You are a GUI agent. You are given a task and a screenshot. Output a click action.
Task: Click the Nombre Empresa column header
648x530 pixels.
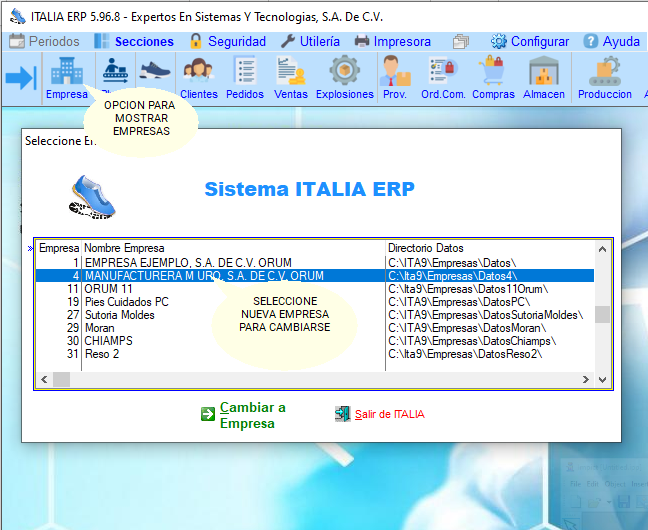point(233,248)
